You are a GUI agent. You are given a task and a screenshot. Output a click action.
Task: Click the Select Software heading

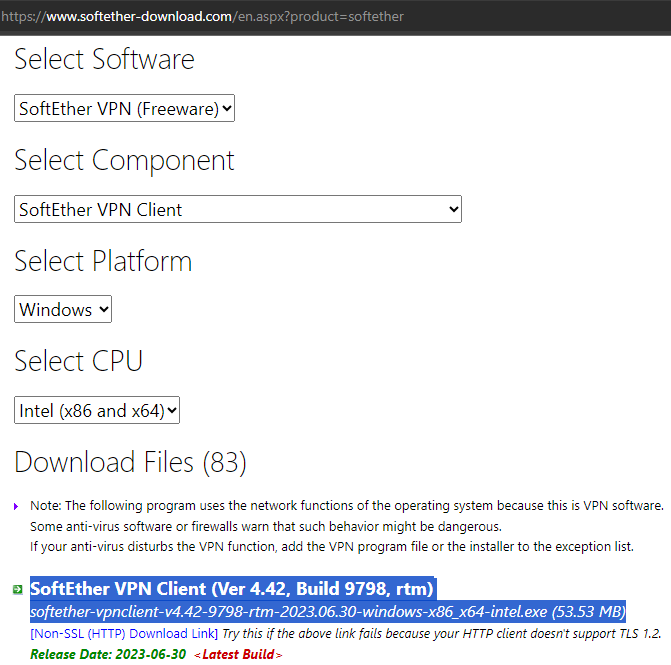(104, 59)
